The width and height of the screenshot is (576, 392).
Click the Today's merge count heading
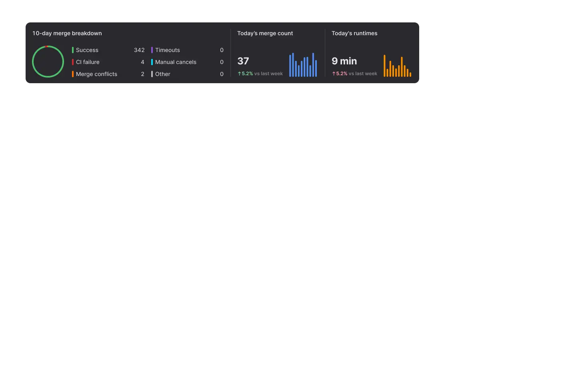click(265, 33)
